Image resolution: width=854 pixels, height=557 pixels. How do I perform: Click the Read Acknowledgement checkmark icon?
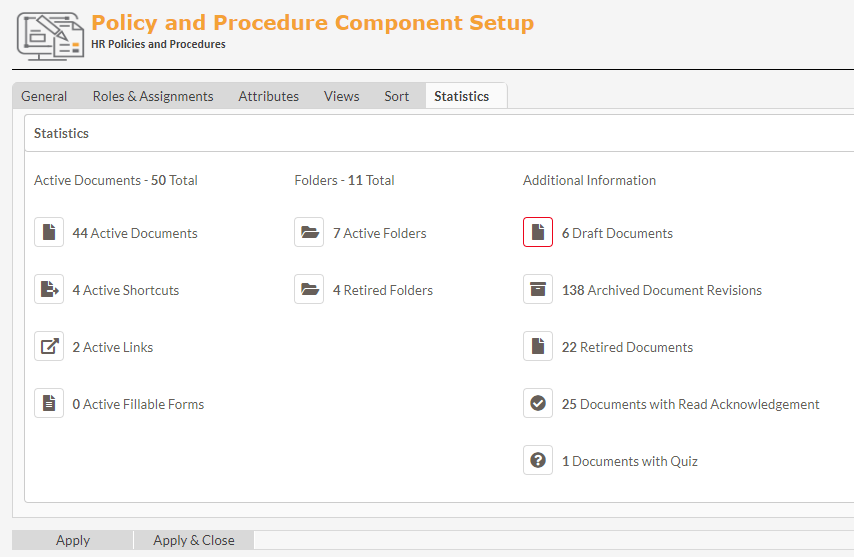click(x=538, y=403)
